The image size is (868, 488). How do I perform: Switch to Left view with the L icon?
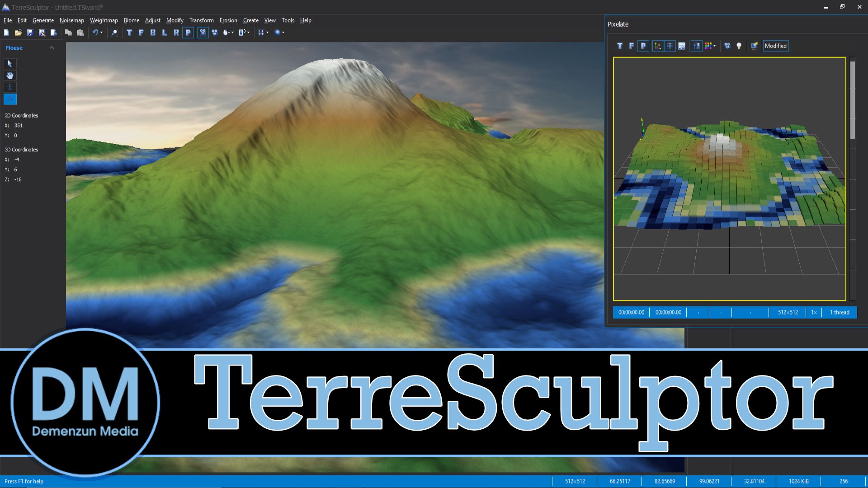coord(165,33)
